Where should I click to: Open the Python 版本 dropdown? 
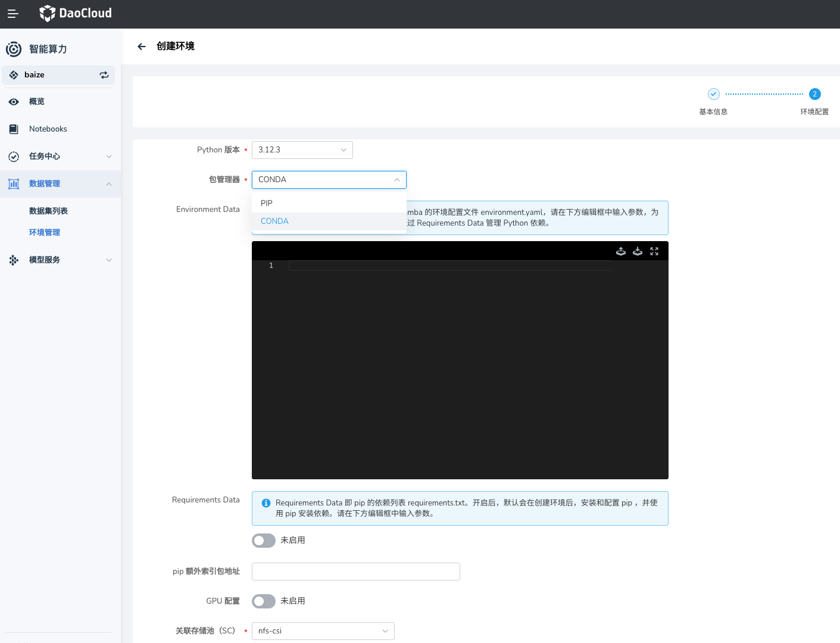tap(302, 150)
